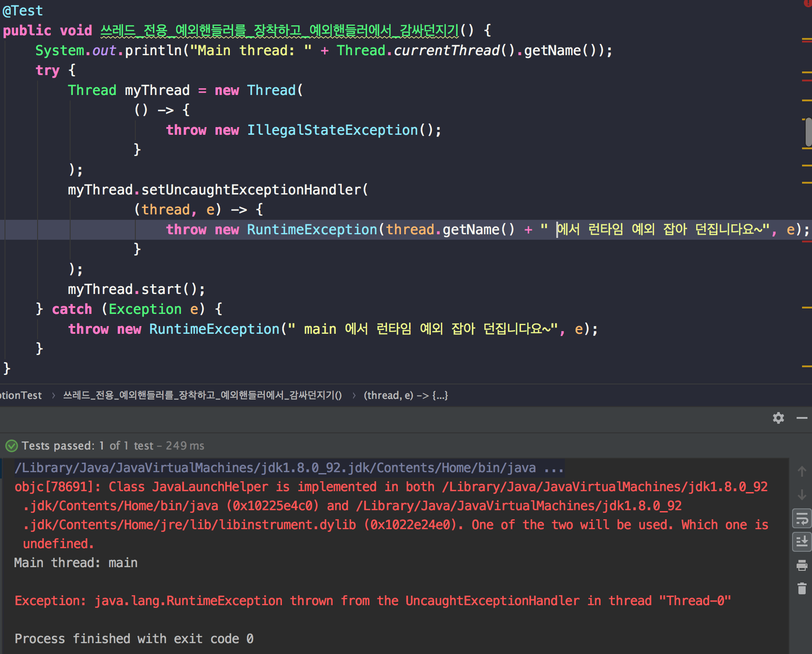Click 'Main thread: main' console line
Viewport: 812px width, 654px height.
point(76,563)
